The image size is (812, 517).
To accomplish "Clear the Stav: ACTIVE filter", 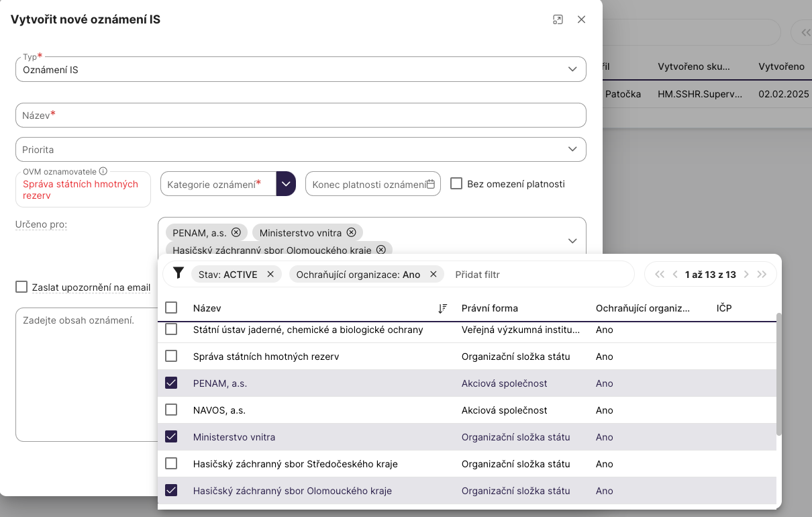I will point(270,274).
